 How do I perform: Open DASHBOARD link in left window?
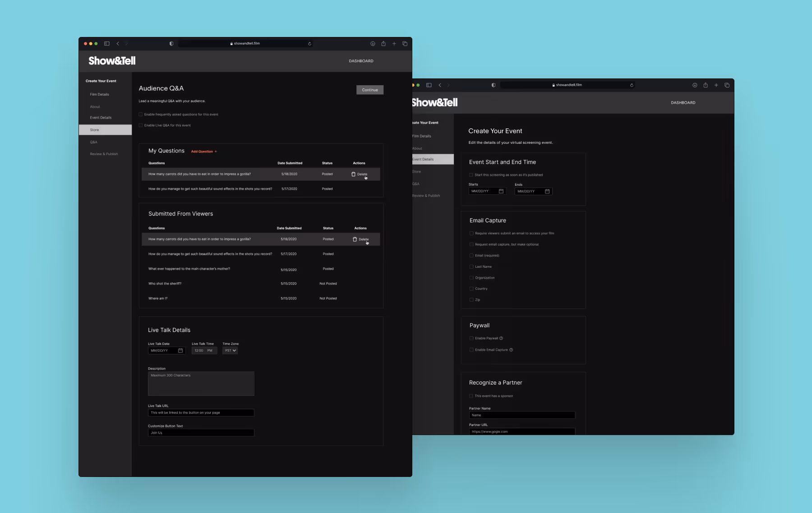pyautogui.click(x=361, y=61)
